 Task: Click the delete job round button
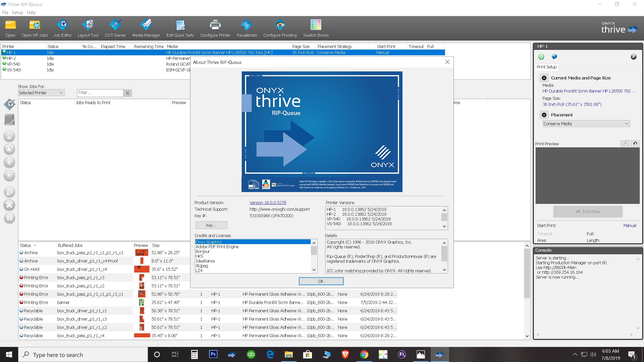click(9, 205)
